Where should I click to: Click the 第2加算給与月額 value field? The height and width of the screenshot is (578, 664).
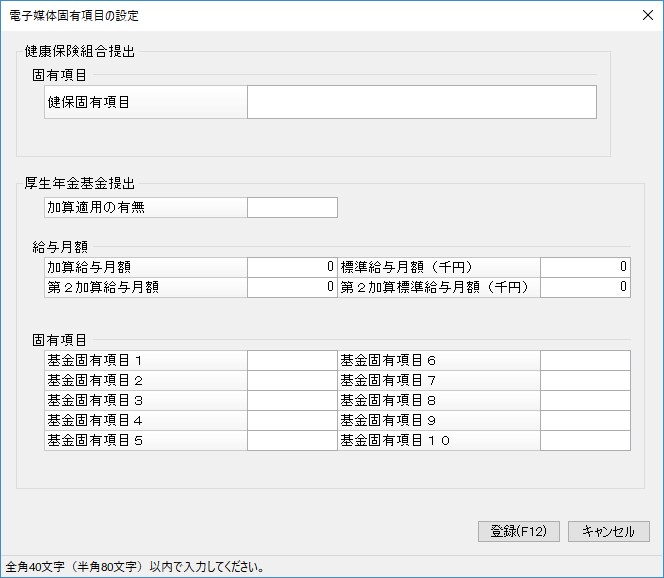tap(292, 288)
